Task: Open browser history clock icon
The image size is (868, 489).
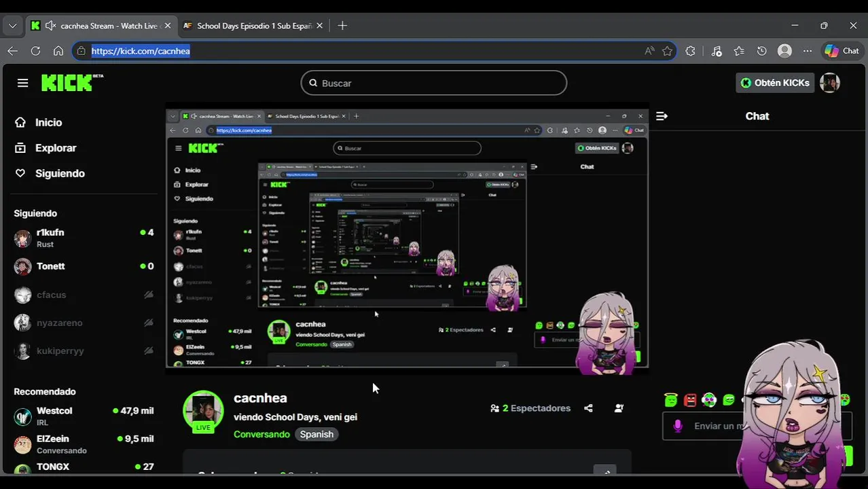Action: coord(762,51)
